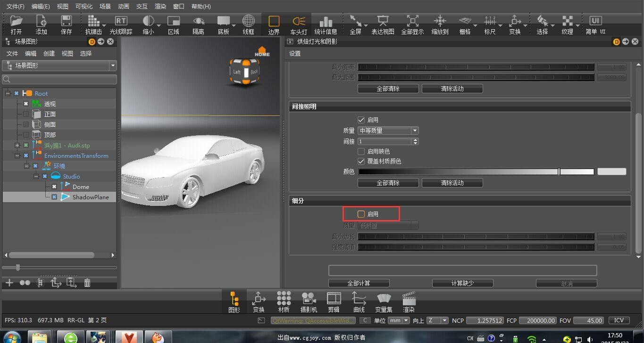Collapse the EnvironmentsTransform node
The image size is (644, 343).
point(17,155)
